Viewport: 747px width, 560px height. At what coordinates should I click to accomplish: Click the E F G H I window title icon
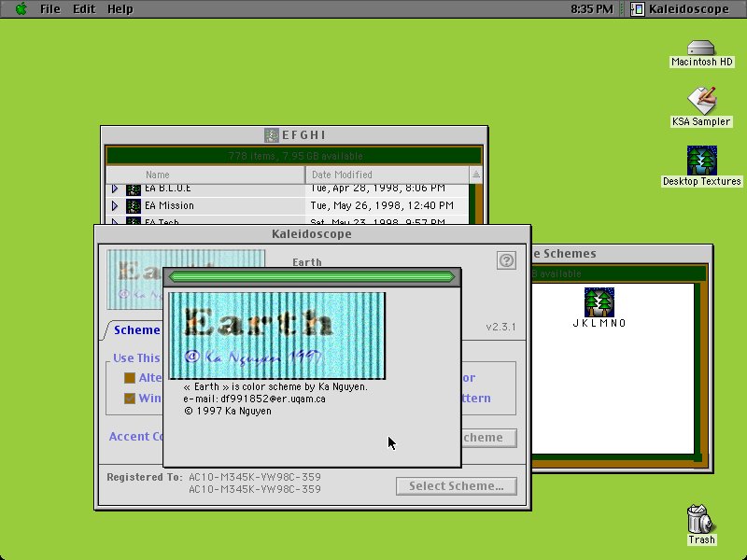click(x=272, y=135)
